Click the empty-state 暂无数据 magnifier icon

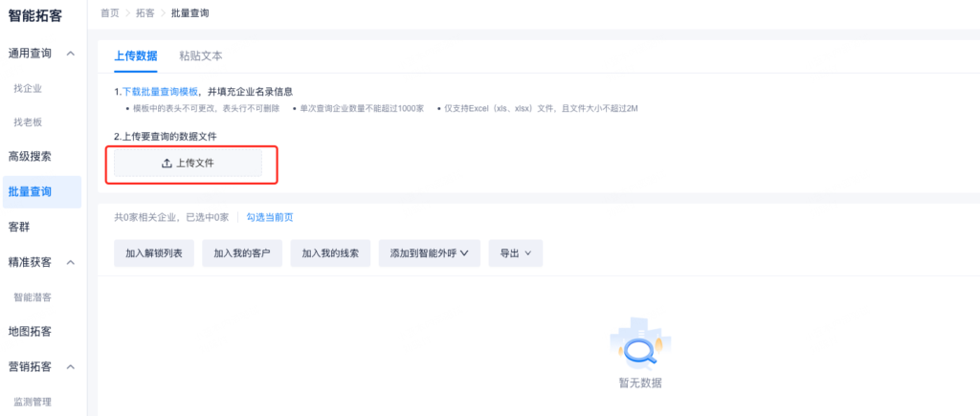(x=639, y=348)
